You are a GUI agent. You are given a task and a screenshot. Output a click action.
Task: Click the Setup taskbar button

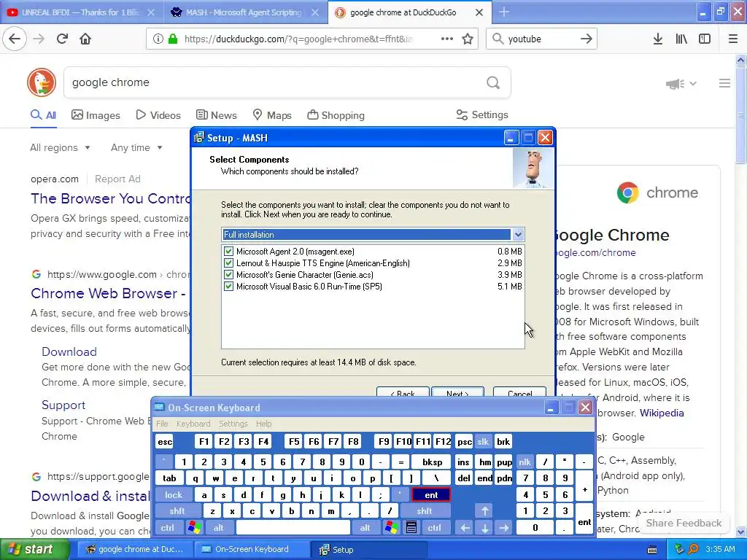point(368,550)
